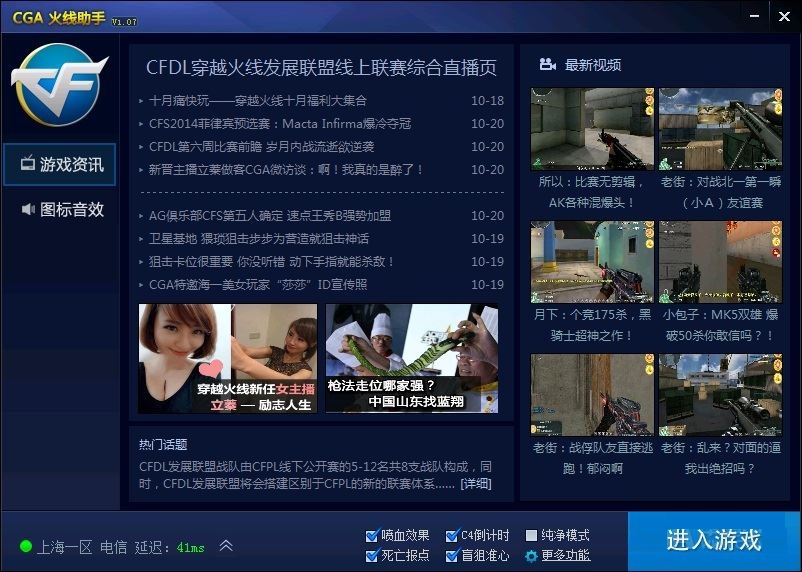Click the 10-18 date of first news item
The width and height of the screenshot is (802, 572).
487,100
